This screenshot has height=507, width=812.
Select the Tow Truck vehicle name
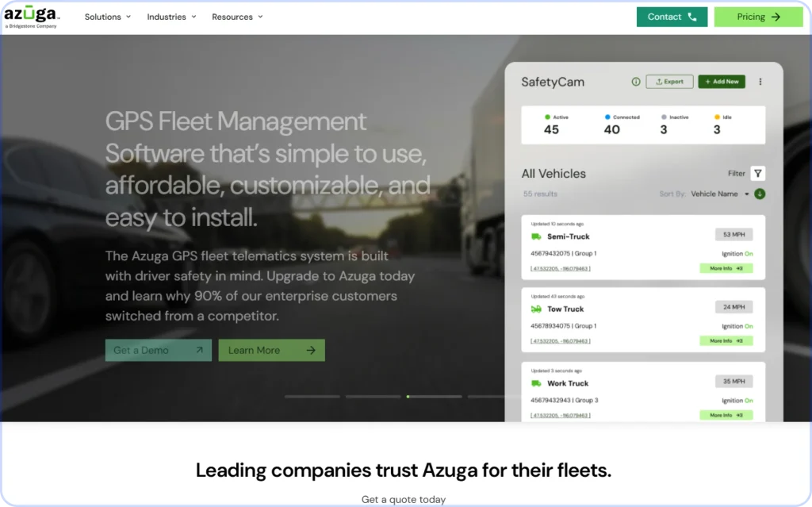[565, 309]
